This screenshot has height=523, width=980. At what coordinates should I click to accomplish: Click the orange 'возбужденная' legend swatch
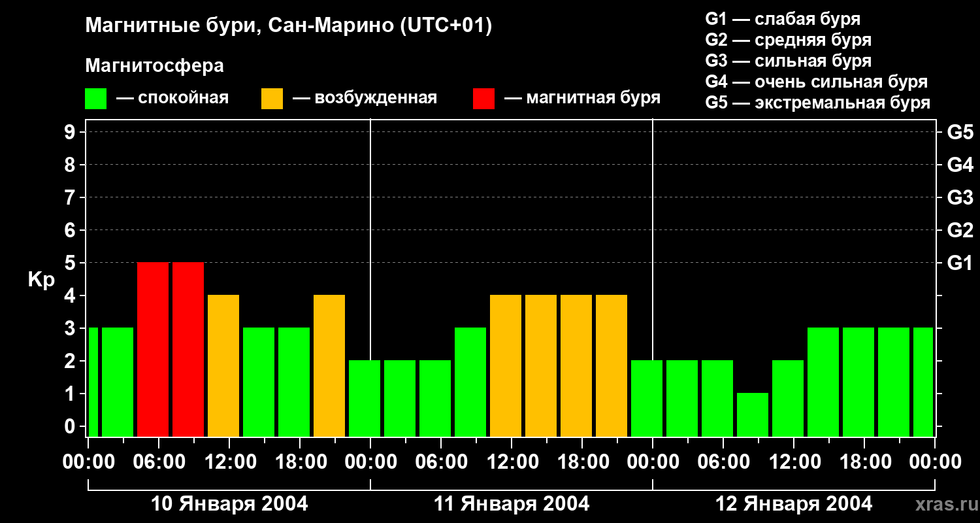[x=272, y=99]
